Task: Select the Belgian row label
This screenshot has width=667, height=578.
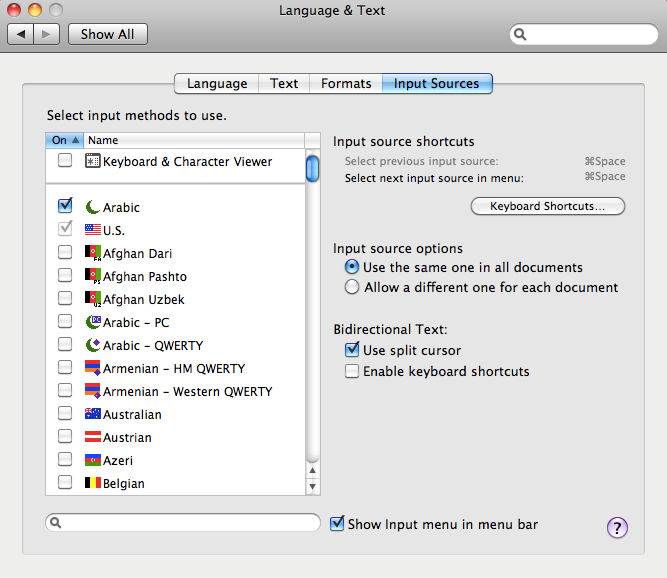Action: (124, 484)
